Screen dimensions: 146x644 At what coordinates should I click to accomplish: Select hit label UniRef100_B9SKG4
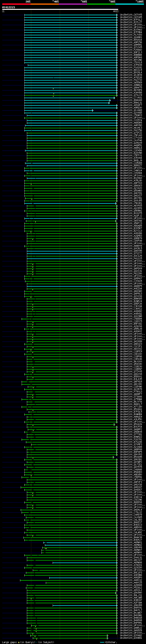click(x=131, y=40)
